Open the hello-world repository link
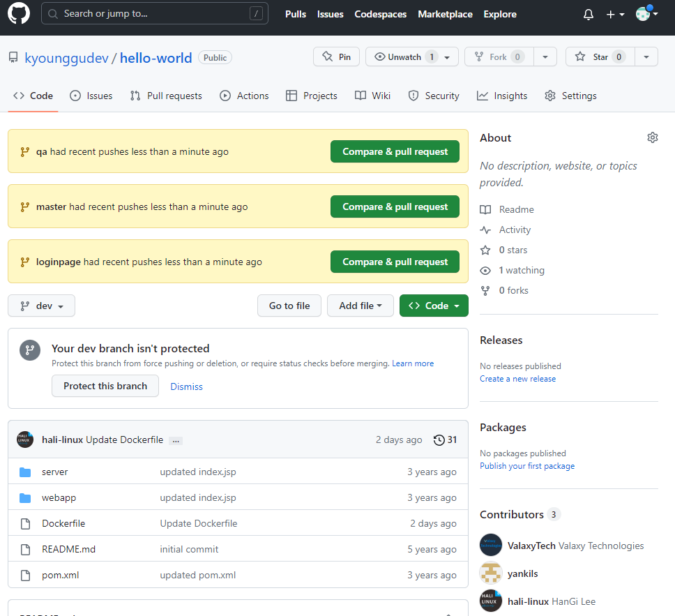This screenshot has width=675, height=616. [x=156, y=58]
